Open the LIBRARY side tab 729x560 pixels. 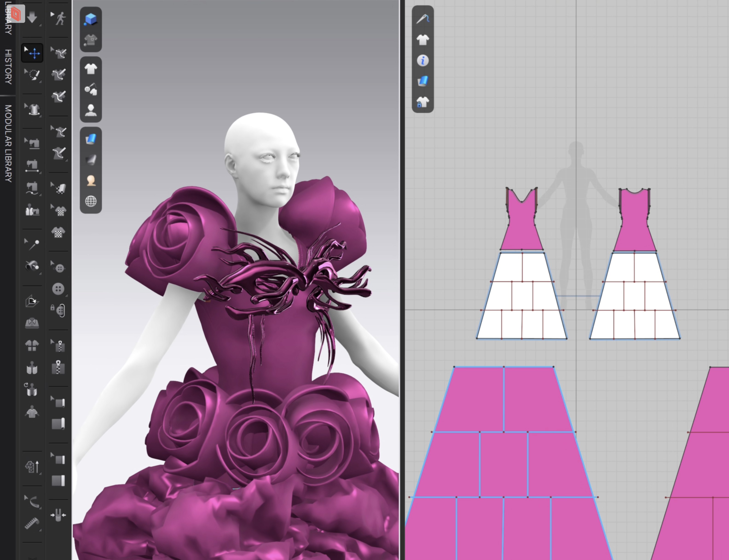[x=8, y=18]
